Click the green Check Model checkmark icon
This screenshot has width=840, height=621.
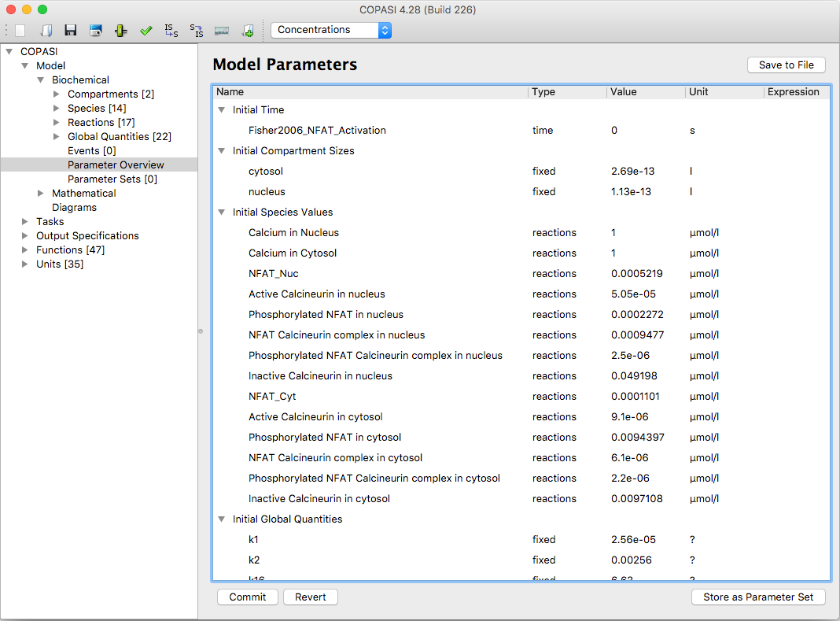(146, 31)
